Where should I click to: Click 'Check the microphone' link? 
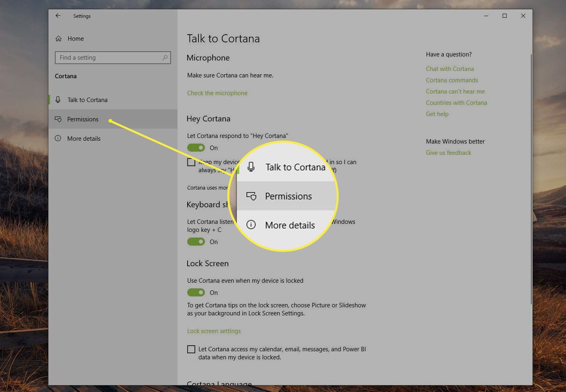tap(217, 93)
